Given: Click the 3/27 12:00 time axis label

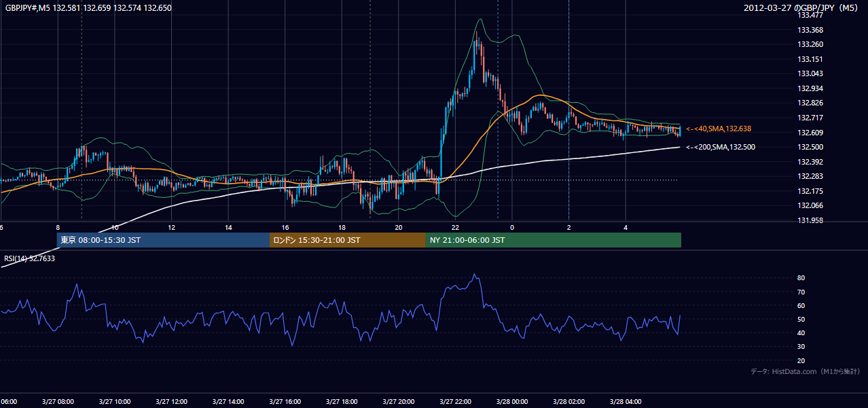Looking at the screenshot, I should pos(171,401).
